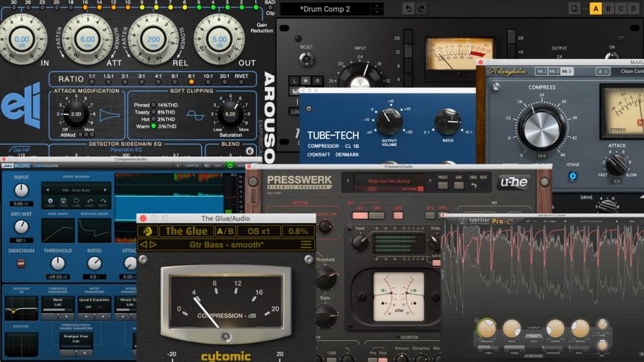Select Mk 3 model in Klanghelm MJUC
This screenshot has height=362, width=644.
coord(566,71)
